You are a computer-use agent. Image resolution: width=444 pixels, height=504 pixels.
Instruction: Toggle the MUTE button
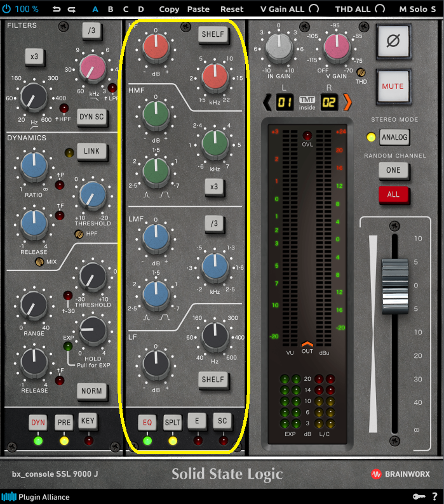click(393, 86)
